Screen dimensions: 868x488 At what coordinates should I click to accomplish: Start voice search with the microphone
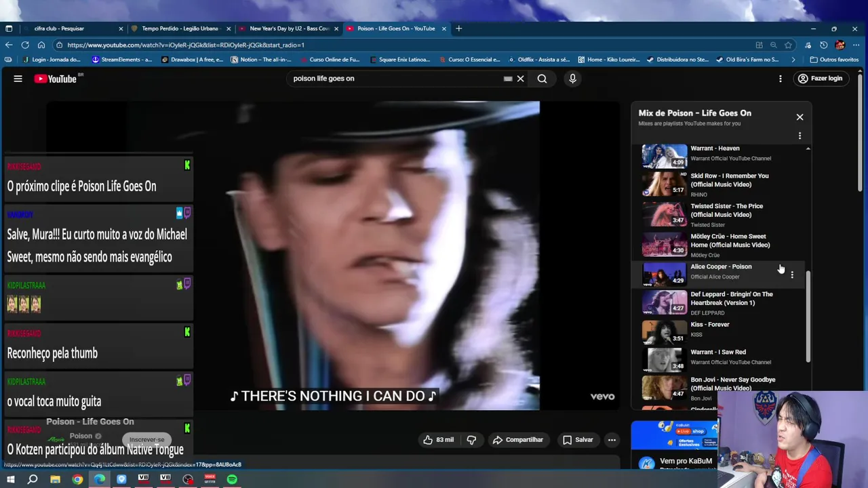[572, 79]
